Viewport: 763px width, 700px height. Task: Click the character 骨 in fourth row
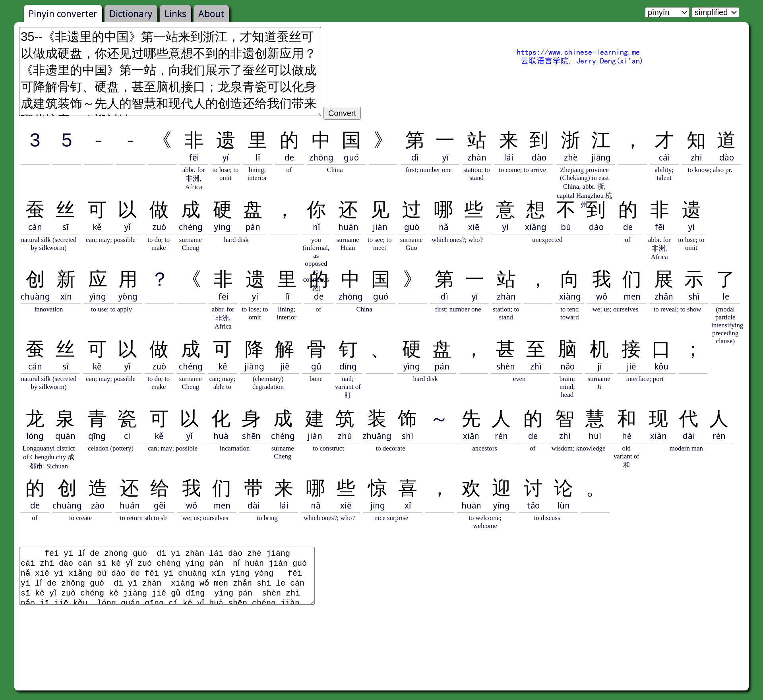click(x=316, y=349)
